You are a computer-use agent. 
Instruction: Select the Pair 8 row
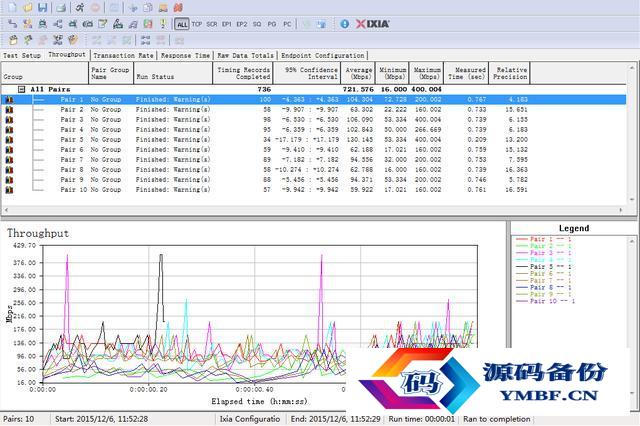click(x=313, y=169)
